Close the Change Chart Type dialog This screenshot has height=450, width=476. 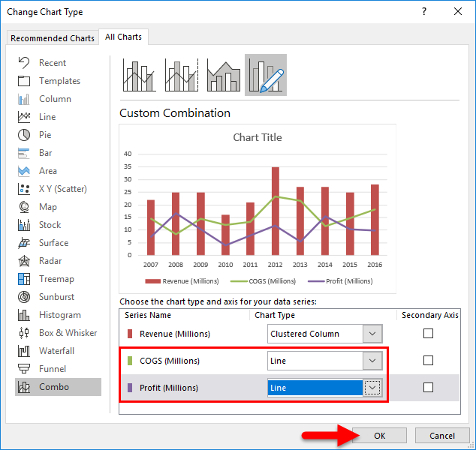(458, 12)
